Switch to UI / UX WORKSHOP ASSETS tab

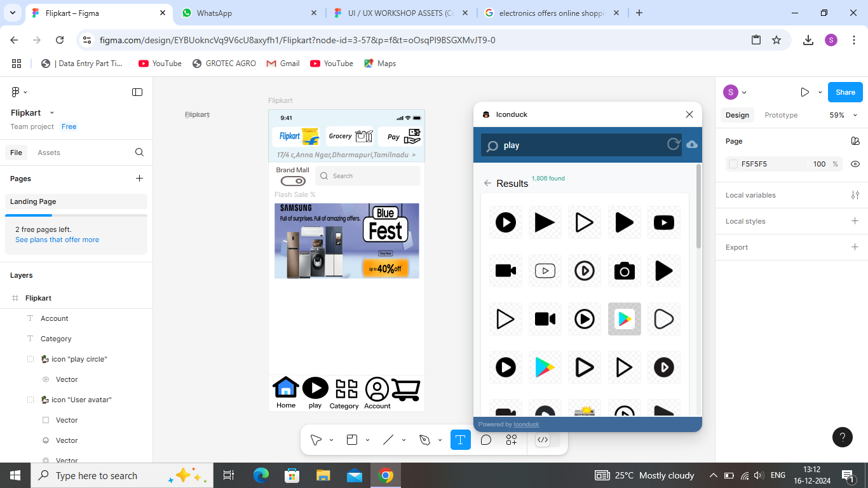(400, 13)
